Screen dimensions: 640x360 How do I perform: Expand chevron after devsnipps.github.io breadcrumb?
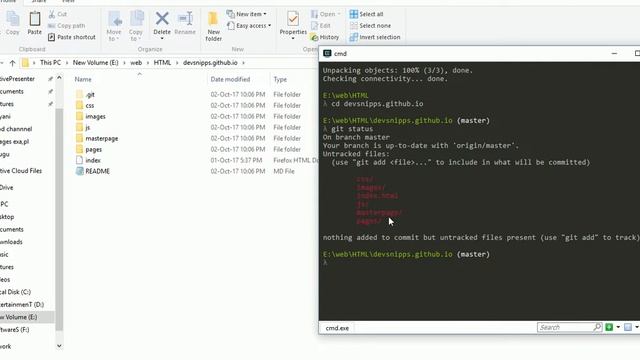pyautogui.click(x=244, y=63)
